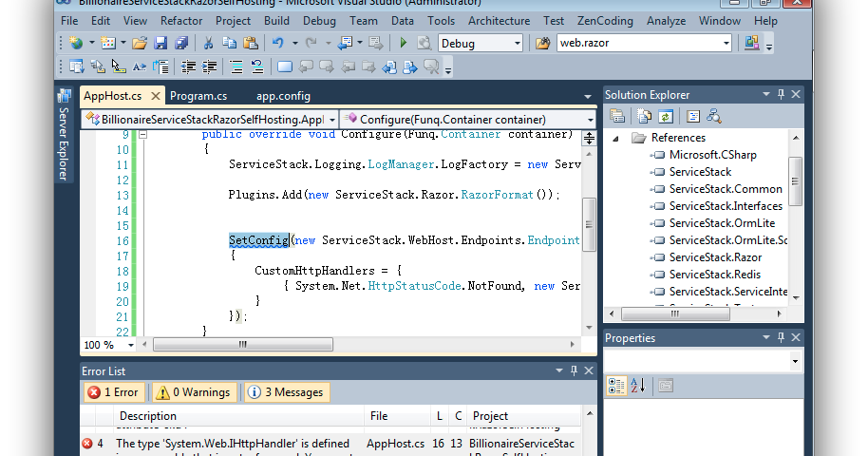Image resolution: width=868 pixels, height=456 pixels.
Task: Collapse the References tree node
Action: point(615,139)
